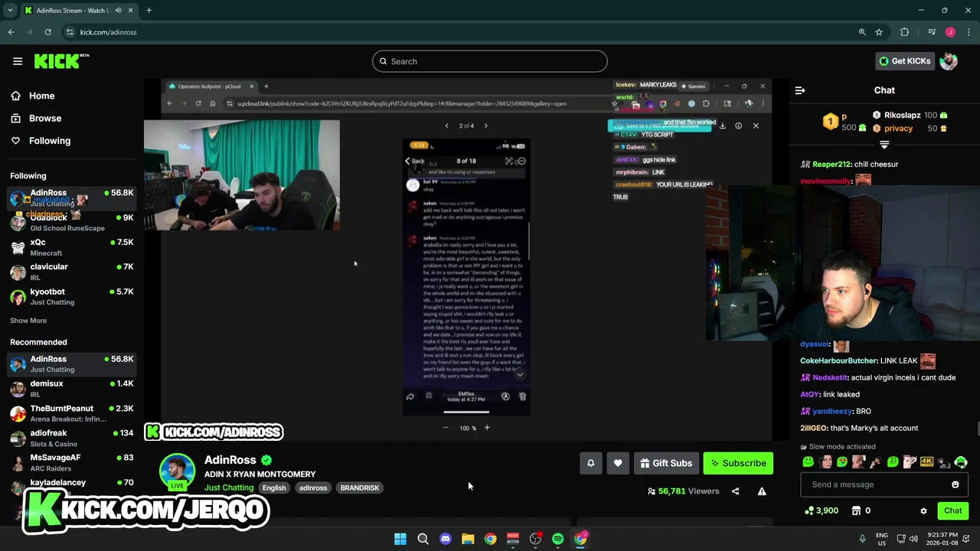This screenshot has height=551, width=980.
Task: Open the Chrome three-dot menu
Action: click(x=969, y=32)
